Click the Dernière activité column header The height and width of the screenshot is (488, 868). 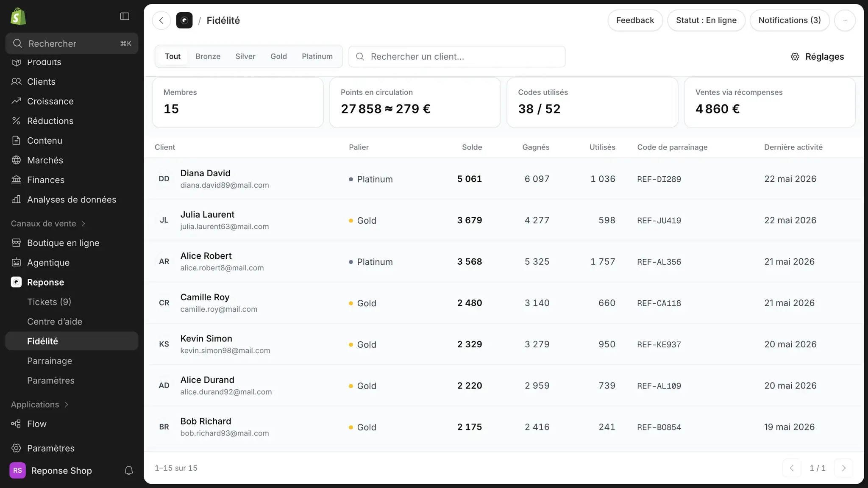pyautogui.click(x=793, y=147)
